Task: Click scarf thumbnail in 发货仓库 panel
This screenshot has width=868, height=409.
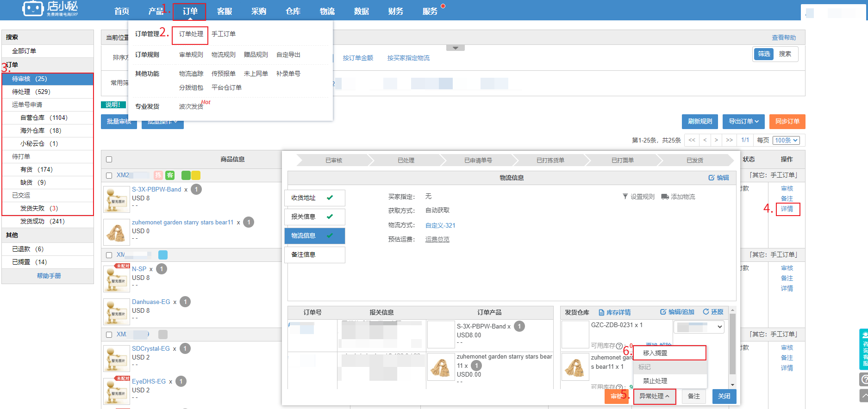Action: [x=575, y=367]
